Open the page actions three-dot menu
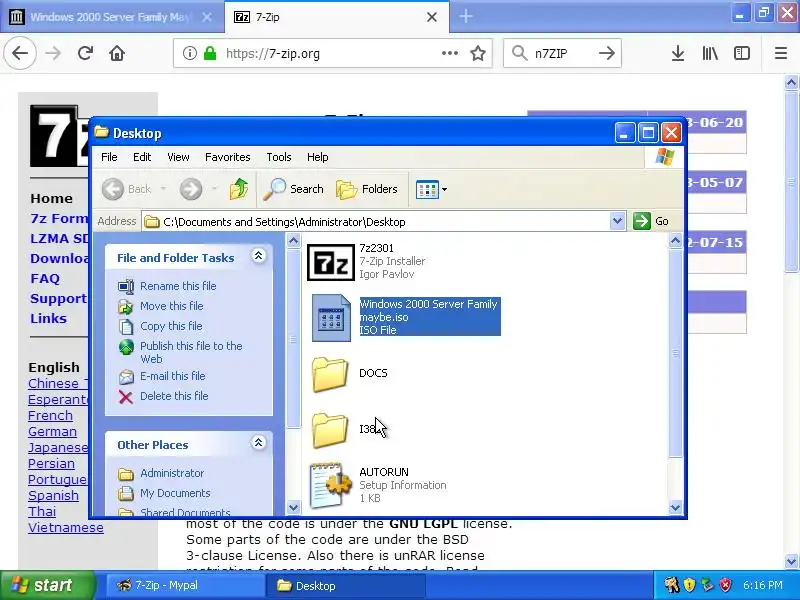This screenshot has height=600, width=800. pos(449,53)
